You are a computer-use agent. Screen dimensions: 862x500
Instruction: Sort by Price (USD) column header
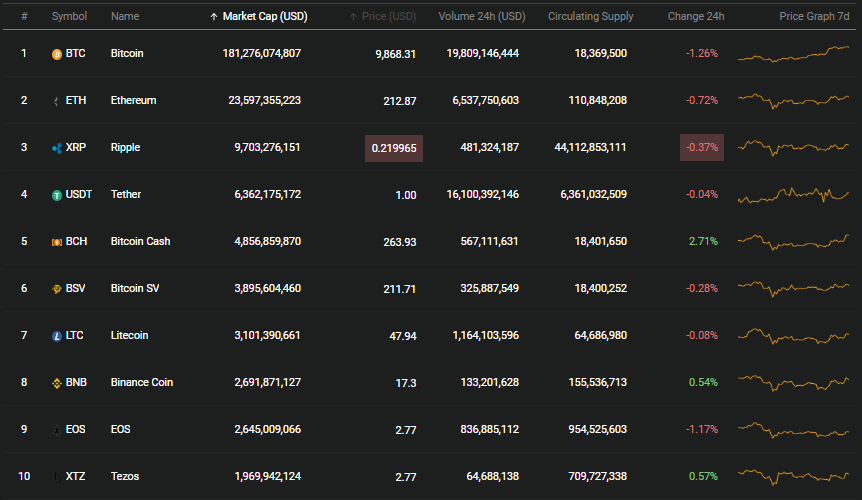click(x=383, y=16)
